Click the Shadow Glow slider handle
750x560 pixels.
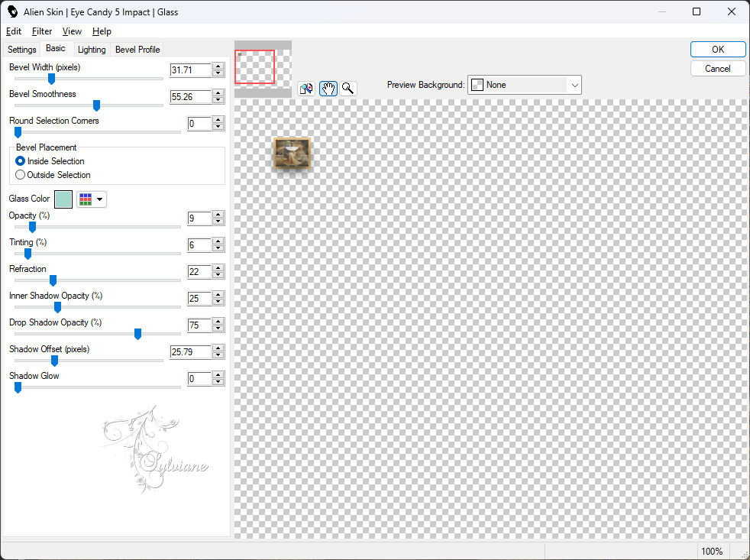pos(18,387)
